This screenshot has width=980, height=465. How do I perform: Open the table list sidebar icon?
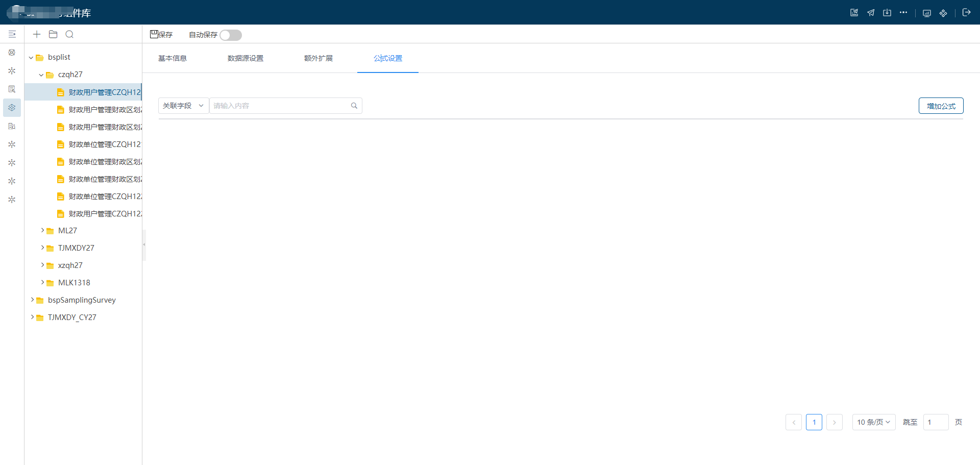tap(12, 126)
